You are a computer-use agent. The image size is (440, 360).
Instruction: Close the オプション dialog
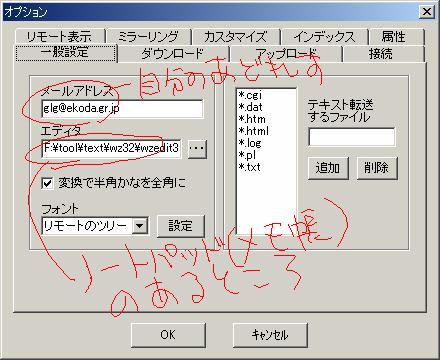point(427,12)
